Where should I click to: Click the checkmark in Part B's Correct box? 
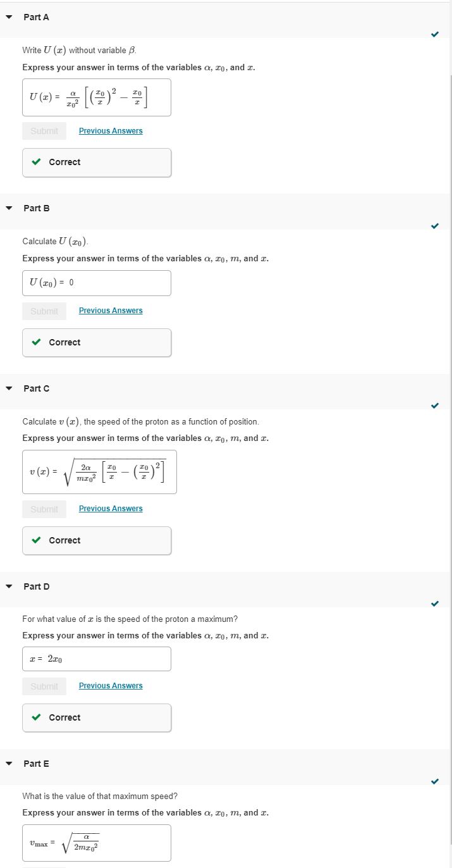[x=37, y=342]
